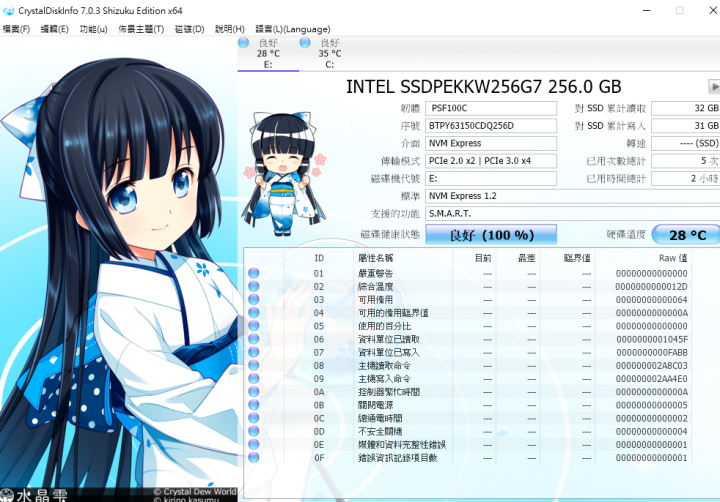720x502 pixels.
Task: Click the drive model title INTEL SSDPEKKW256G7
Action: pyautogui.click(x=484, y=86)
